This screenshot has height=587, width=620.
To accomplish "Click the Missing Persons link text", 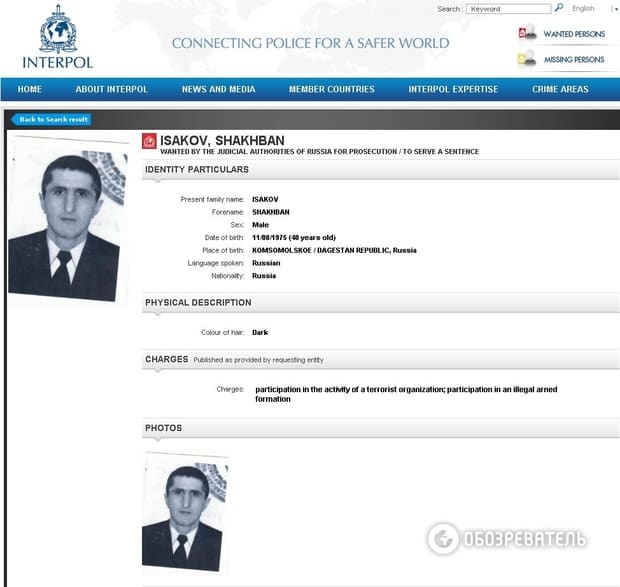I will tap(574, 60).
